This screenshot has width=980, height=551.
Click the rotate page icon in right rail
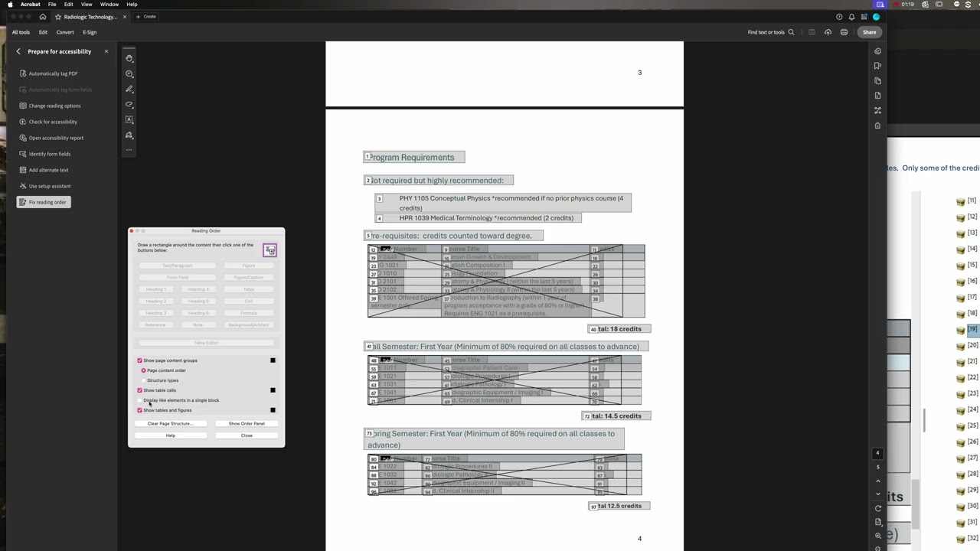tap(877, 508)
